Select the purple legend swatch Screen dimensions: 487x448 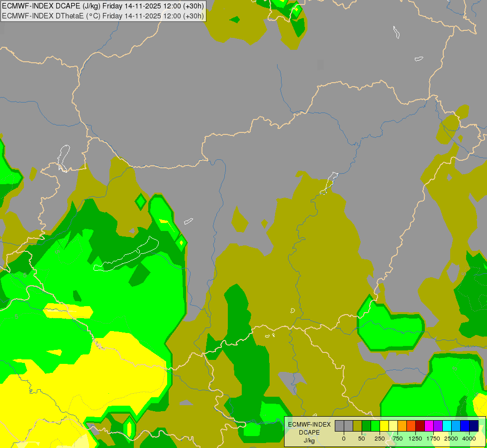tap(438, 426)
